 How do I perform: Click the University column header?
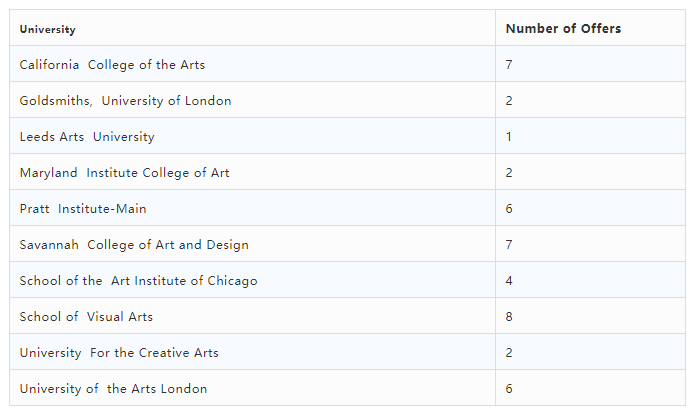click(x=48, y=30)
